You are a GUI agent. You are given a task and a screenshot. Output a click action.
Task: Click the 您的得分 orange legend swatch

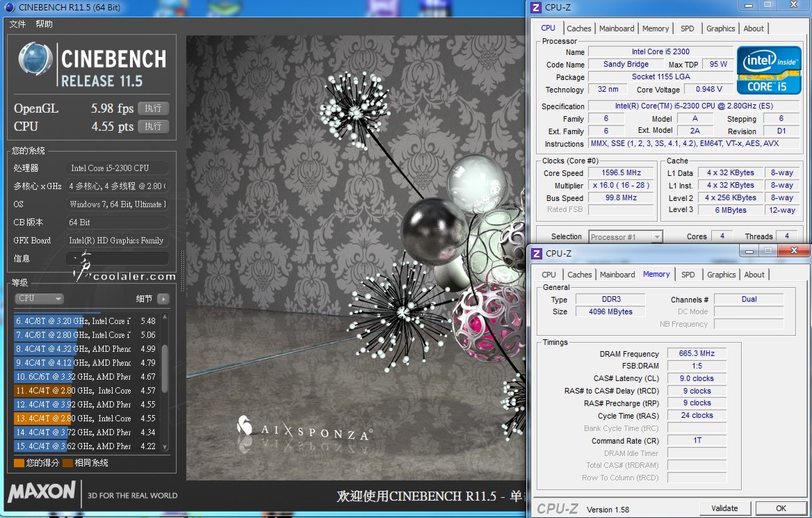19,462
